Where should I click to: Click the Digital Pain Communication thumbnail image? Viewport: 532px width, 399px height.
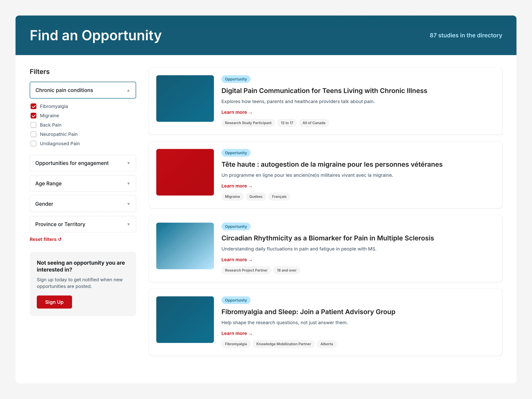(185, 98)
